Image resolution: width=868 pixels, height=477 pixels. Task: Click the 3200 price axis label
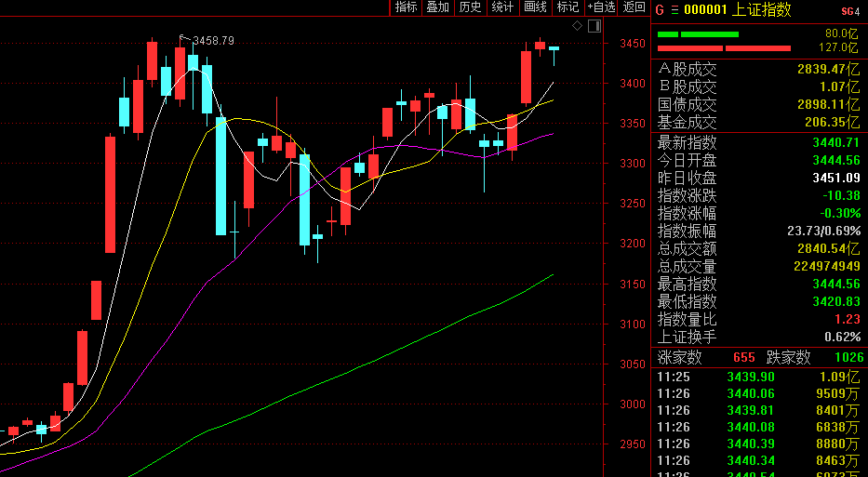633,244
